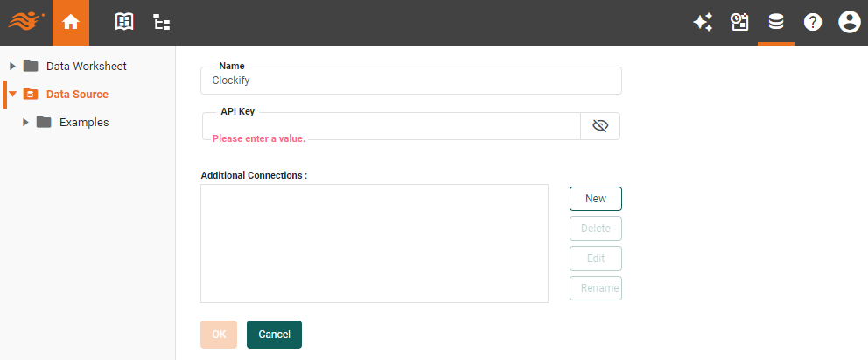Open the sparkle AI assistant icon

[702, 23]
